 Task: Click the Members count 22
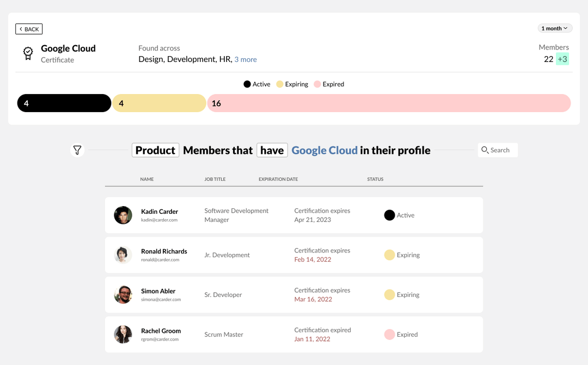coord(548,59)
